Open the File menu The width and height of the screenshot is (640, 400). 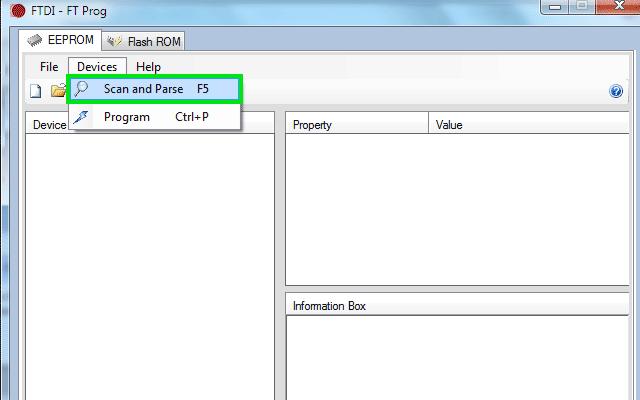pos(49,67)
